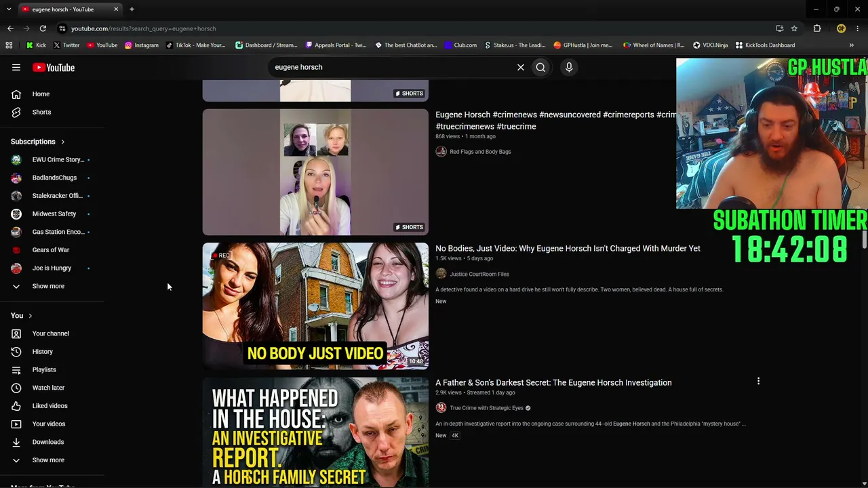Open the browser profile avatar
The width and height of the screenshot is (868, 488).
point(841,28)
